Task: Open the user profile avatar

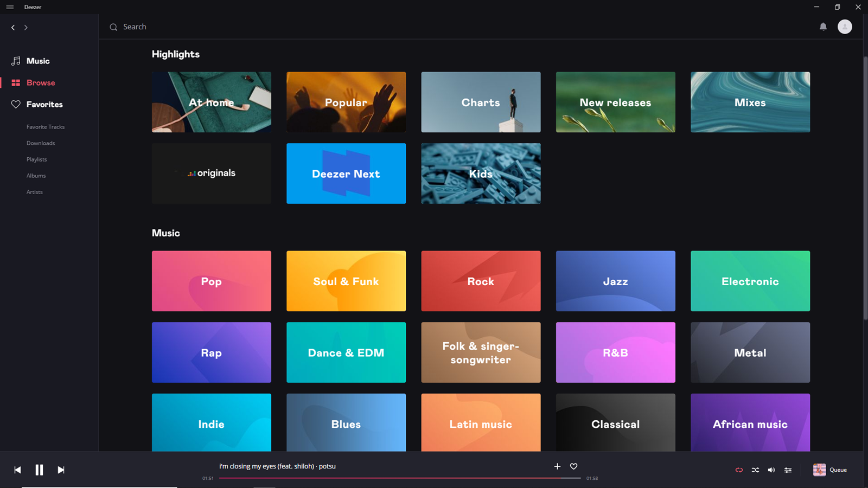Action: tap(845, 27)
